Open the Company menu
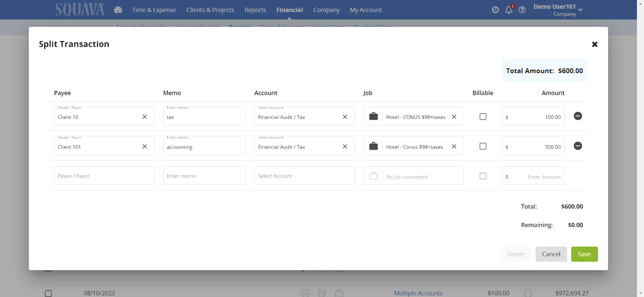This screenshot has height=297, width=644. [326, 10]
